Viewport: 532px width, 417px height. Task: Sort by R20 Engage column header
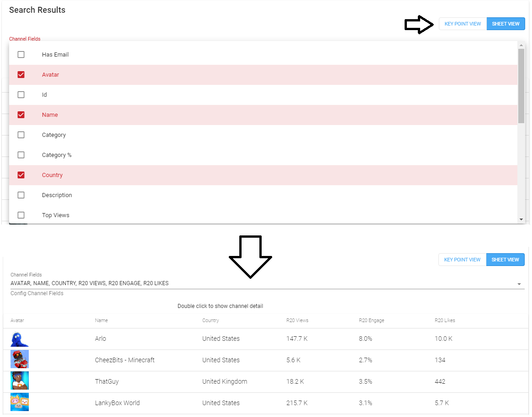click(372, 320)
